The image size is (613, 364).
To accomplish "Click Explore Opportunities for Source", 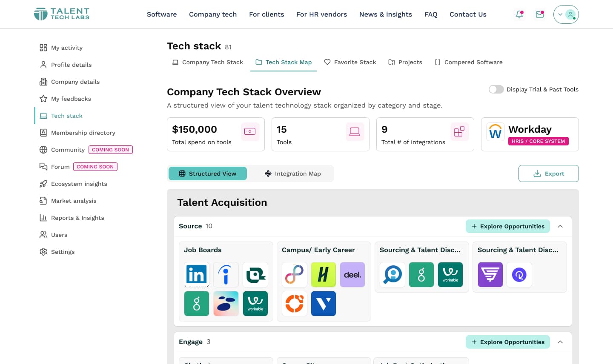I will [x=507, y=226].
